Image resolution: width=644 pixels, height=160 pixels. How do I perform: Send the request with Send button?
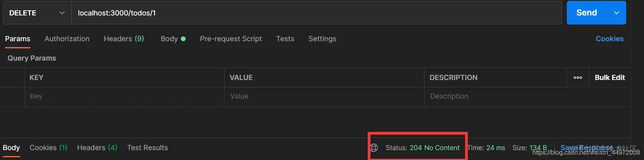[586, 13]
